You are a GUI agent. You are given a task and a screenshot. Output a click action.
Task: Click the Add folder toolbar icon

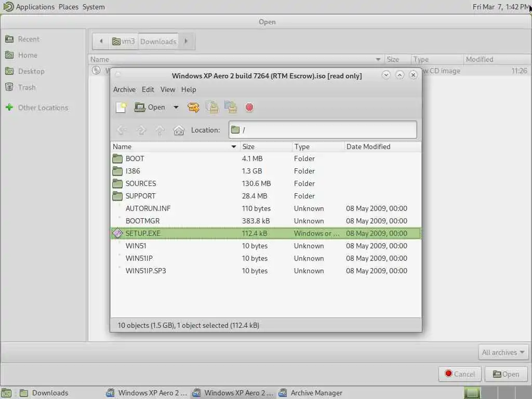click(231, 108)
